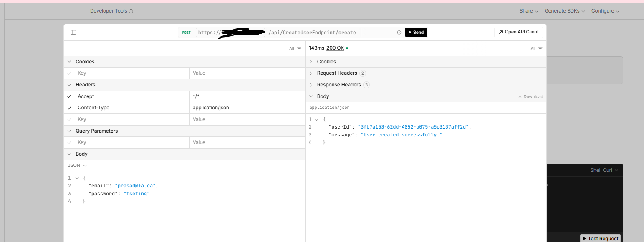644x242 pixels.
Task: Open the Shell Curl language dropdown
Action: [604, 170]
